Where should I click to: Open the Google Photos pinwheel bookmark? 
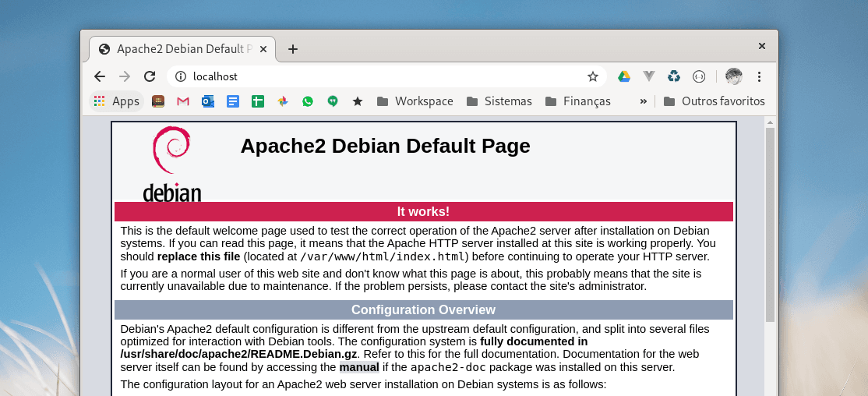(283, 101)
